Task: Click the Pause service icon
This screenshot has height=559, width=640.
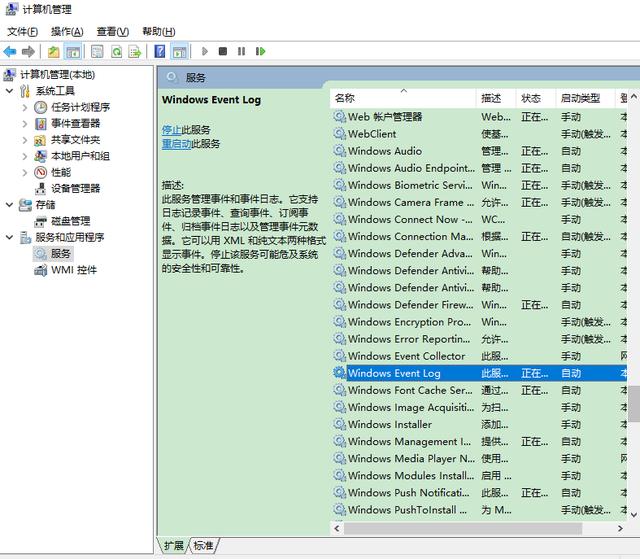Action: 242,51
